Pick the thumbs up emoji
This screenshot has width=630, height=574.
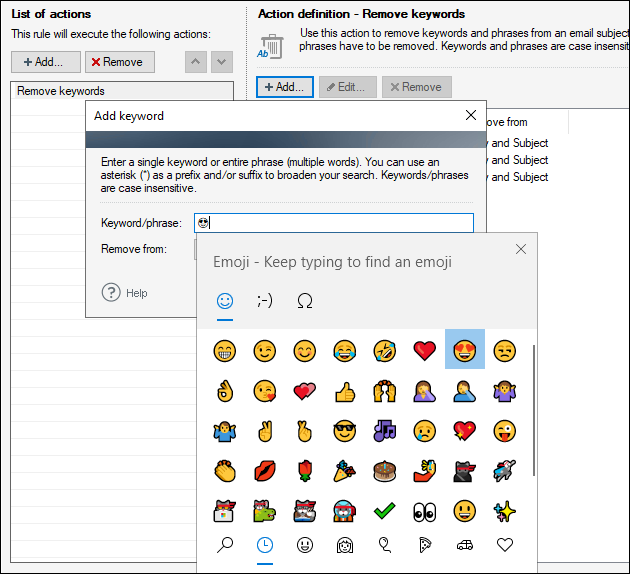pyautogui.click(x=345, y=391)
